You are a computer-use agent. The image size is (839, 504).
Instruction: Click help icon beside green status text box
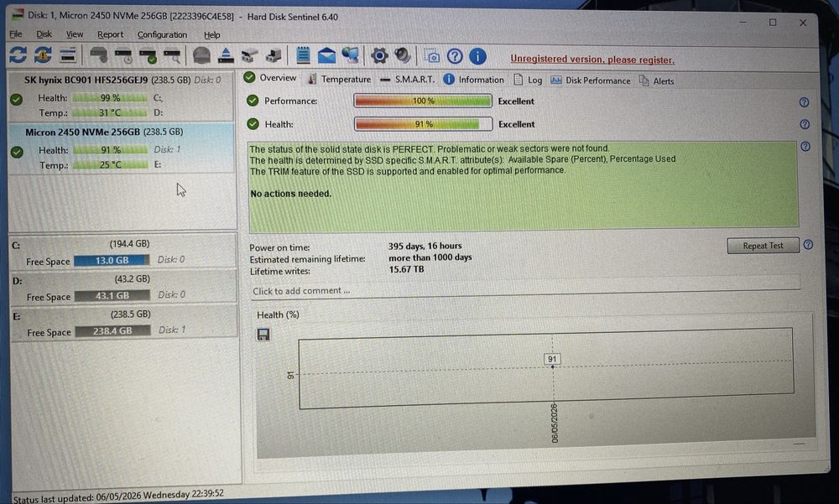pos(805,147)
